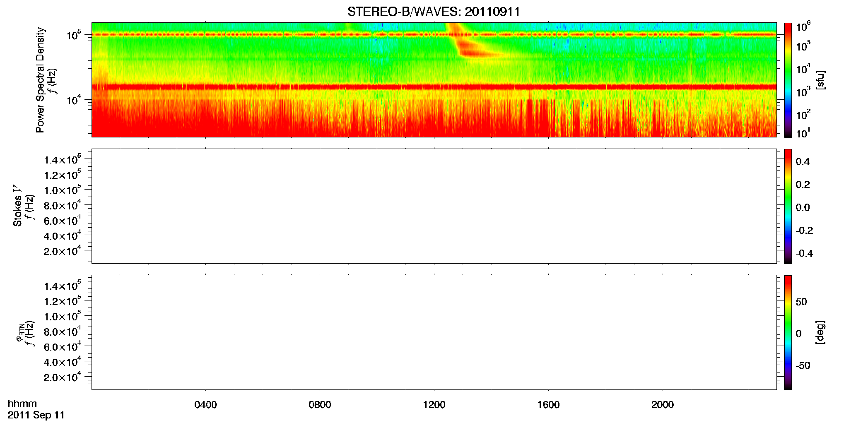Click the Stokes V color bar
This screenshot has width=868, height=447.
(788, 206)
